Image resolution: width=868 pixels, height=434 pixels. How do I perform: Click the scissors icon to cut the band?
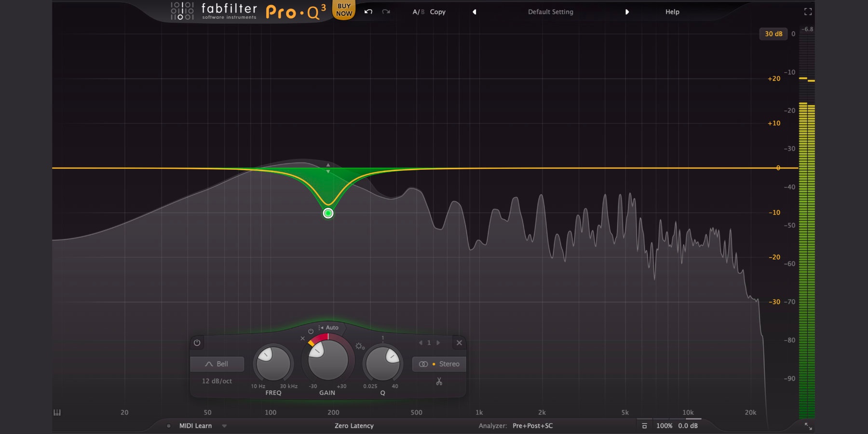[439, 382]
